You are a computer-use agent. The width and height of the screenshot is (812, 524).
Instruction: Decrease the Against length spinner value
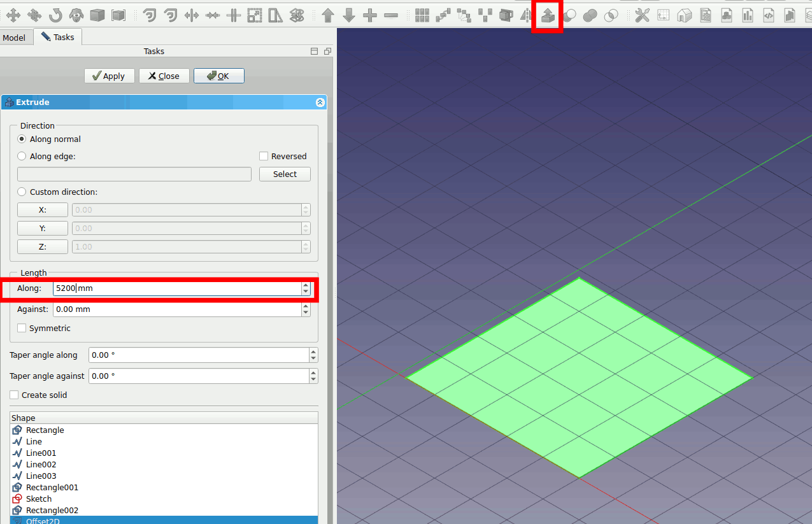click(306, 313)
